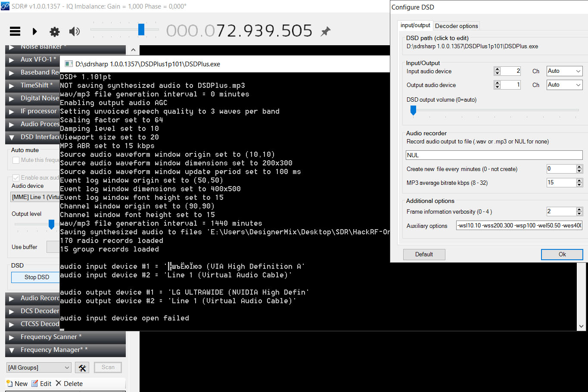Viewport: 588px width, 392px height.
Task: Click the Default button
Action: 424,254
